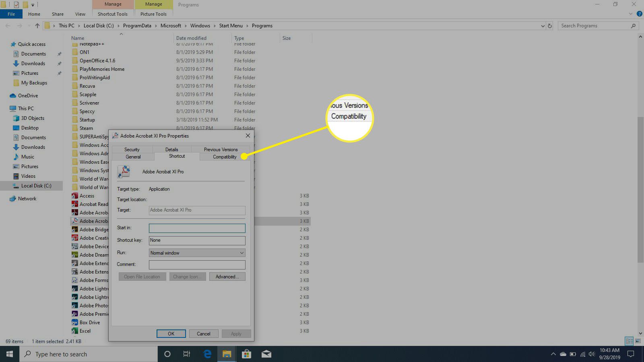Viewport: 644px width, 362px height.
Task: Select the Access shortcut icon
Action: tap(75, 196)
